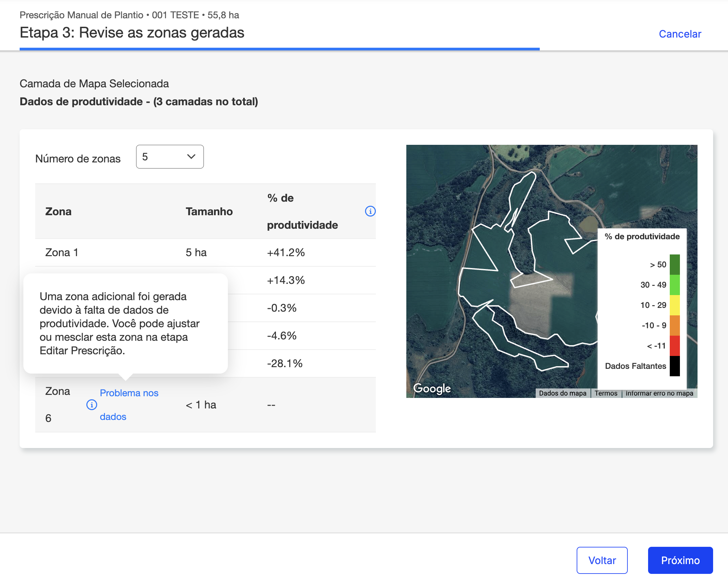Click the dark green > 50 legend swatch
This screenshot has height=582, width=728.
pos(675,265)
